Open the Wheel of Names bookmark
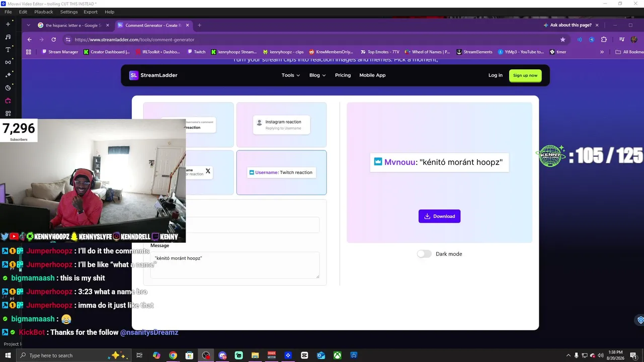 [427, 52]
